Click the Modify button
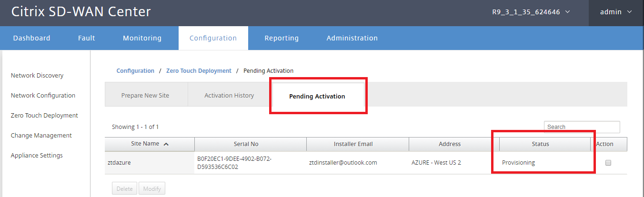 tap(152, 189)
